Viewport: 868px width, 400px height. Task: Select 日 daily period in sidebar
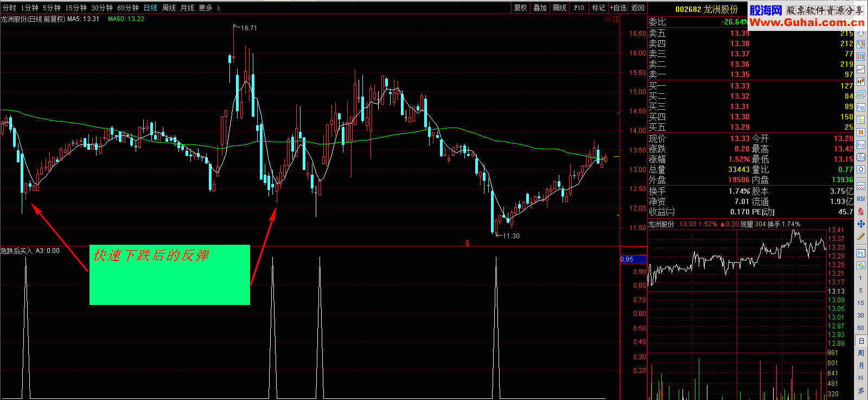coord(861,341)
